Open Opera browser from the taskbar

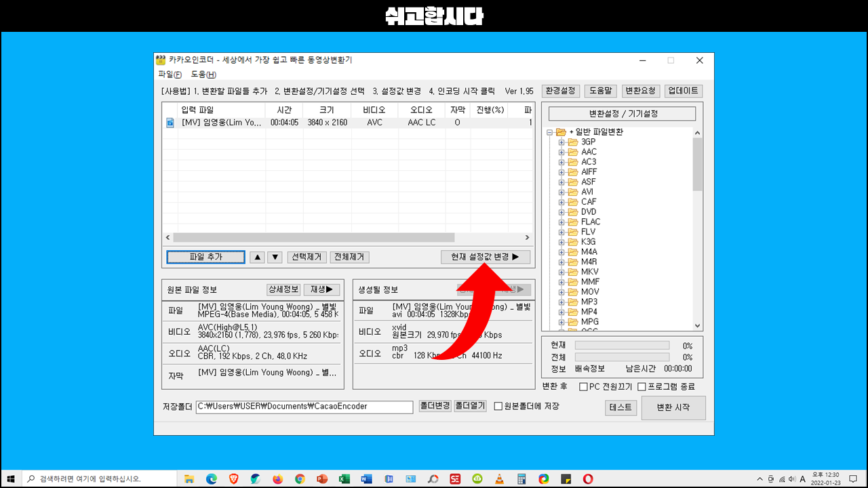coord(587,479)
